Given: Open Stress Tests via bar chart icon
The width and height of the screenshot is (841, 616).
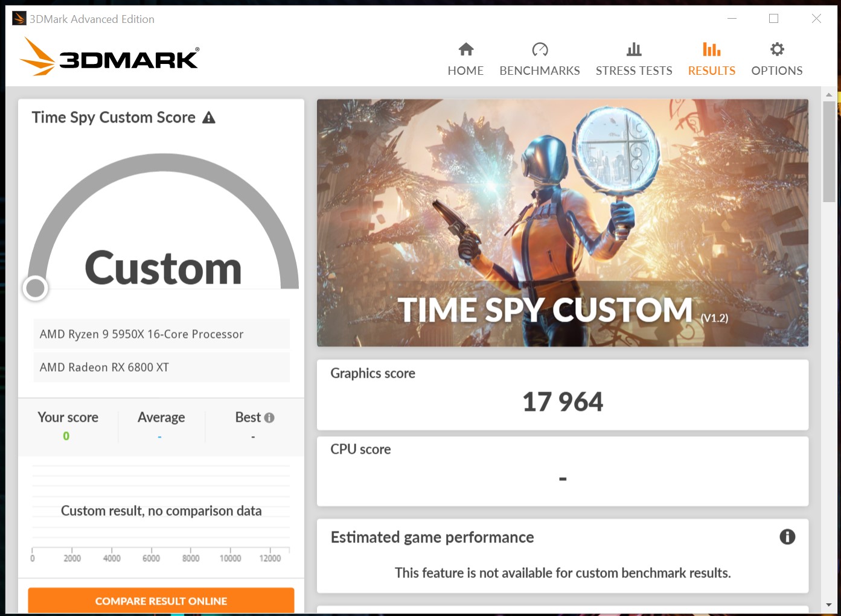Looking at the screenshot, I should pos(634,49).
